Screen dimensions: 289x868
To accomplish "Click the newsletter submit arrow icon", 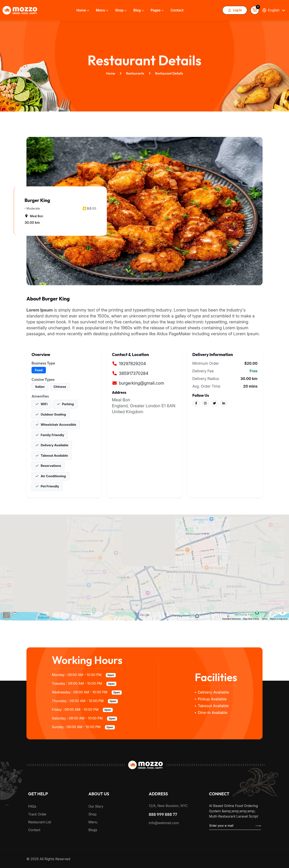I will (x=258, y=826).
